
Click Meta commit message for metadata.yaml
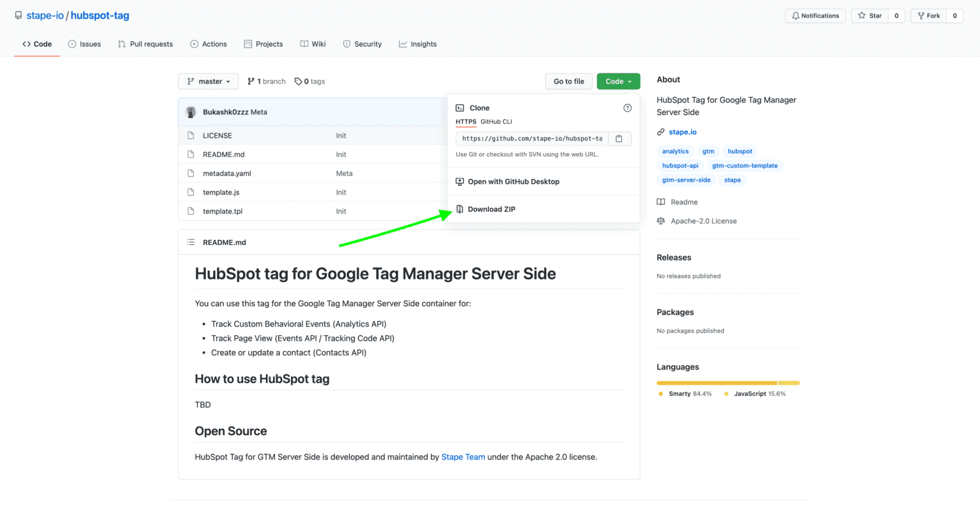click(x=345, y=173)
